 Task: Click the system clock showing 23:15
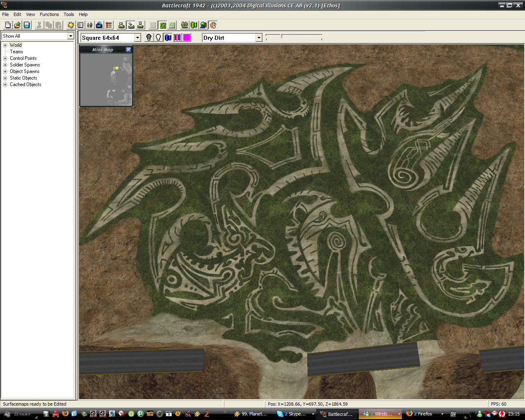click(x=514, y=414)
